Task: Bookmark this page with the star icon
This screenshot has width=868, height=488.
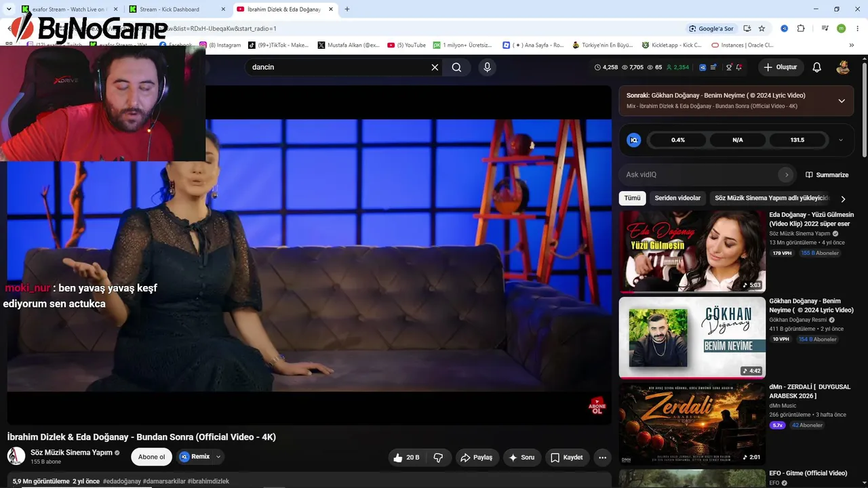Action: click(762, 28)
